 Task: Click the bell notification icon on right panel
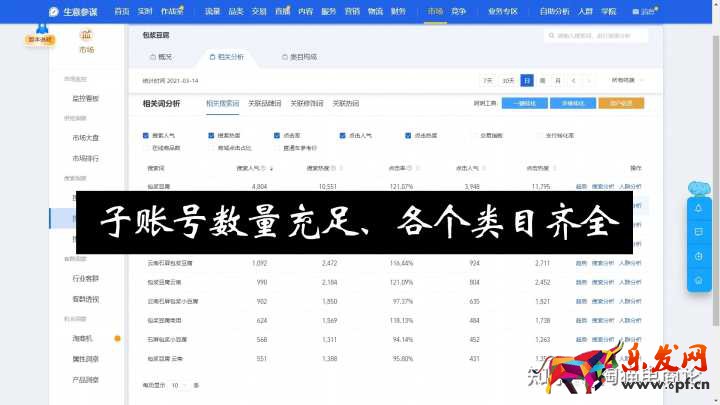click(x=699, y=208)
